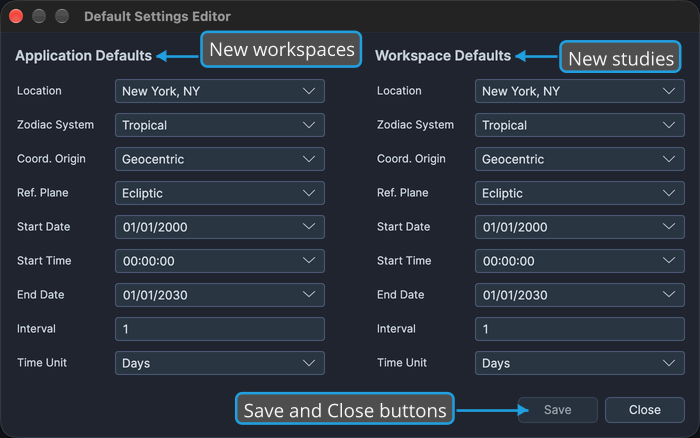Click Application Defaults Zodiac System label
This screenshot has width=700, height=438.
[x=55, y=125]
